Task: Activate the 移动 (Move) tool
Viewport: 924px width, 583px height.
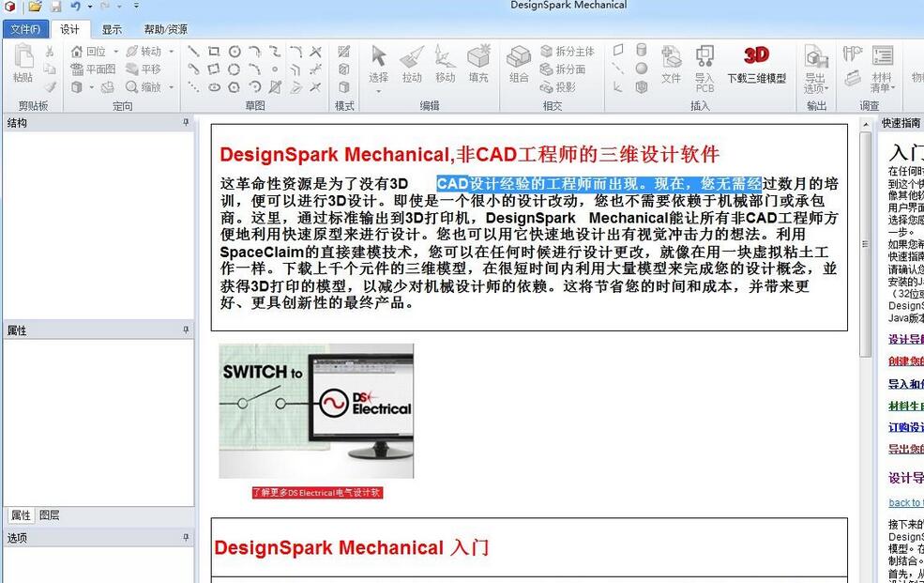Action: [445, 64]
